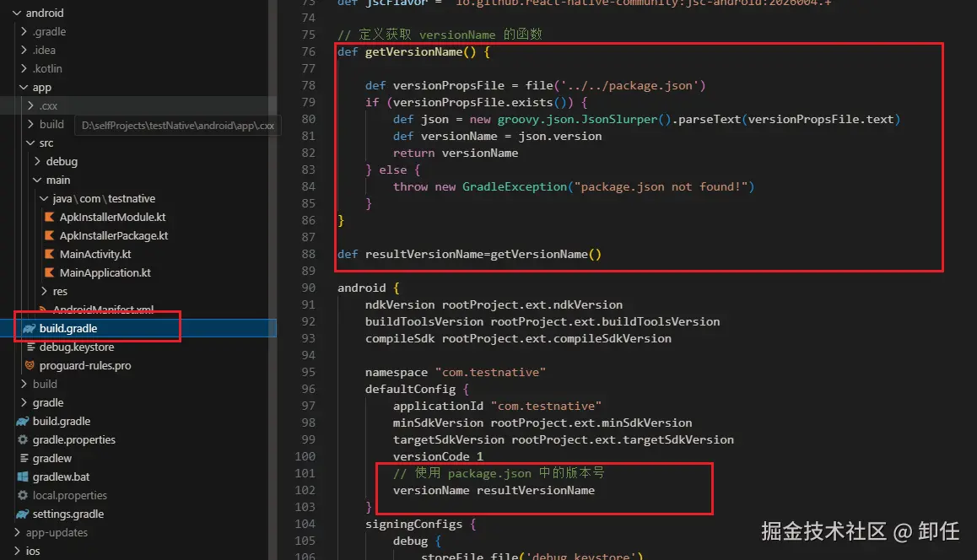Click 'compileSdk' on line 93

(x=400, y=338)
